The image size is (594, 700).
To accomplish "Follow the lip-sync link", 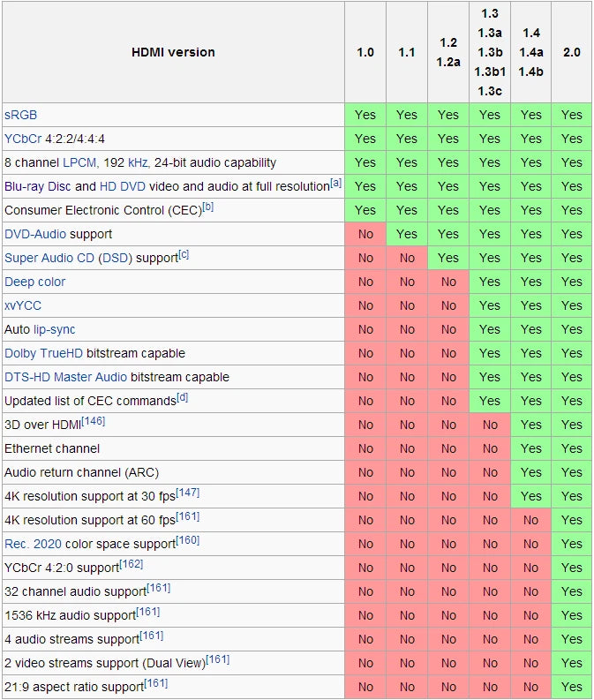I will [x=55, y=329].
